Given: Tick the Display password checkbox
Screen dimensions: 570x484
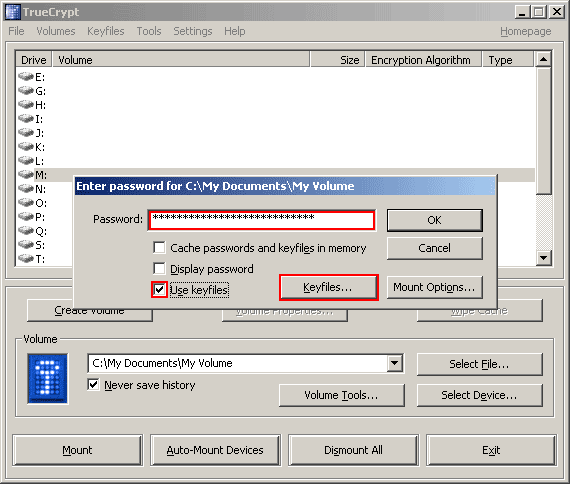Looking at the screenshot, I should [159, 269].
